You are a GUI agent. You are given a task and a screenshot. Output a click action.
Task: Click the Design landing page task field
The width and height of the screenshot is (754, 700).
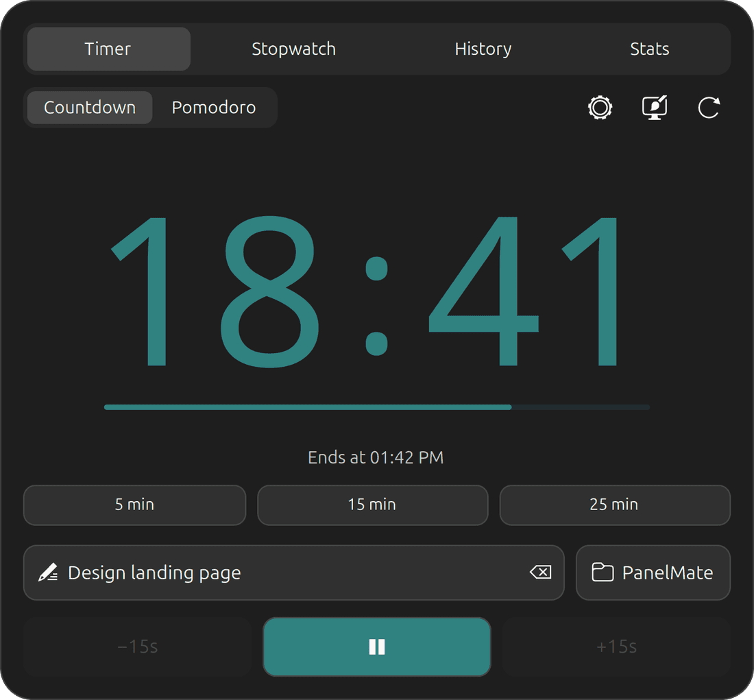point(294,572)
